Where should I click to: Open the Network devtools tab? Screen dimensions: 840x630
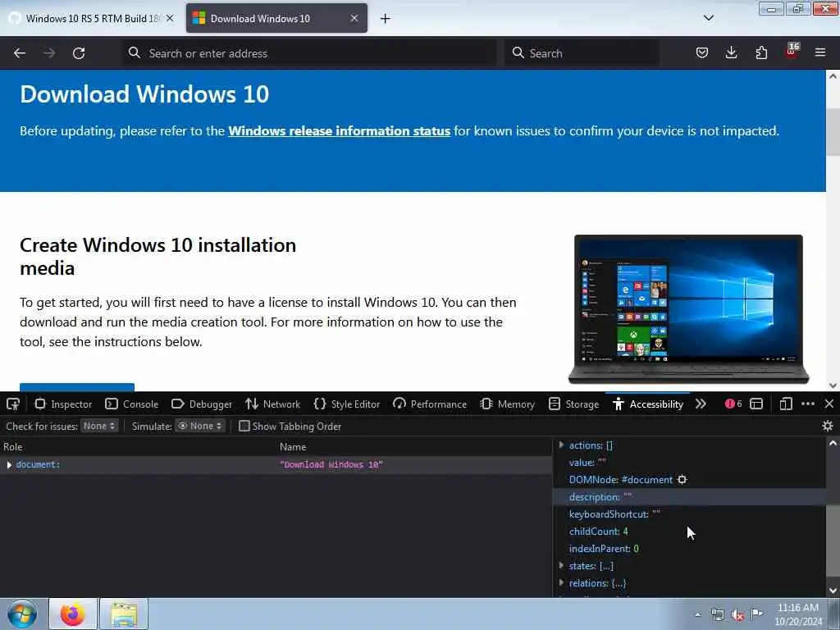(272, 404)
